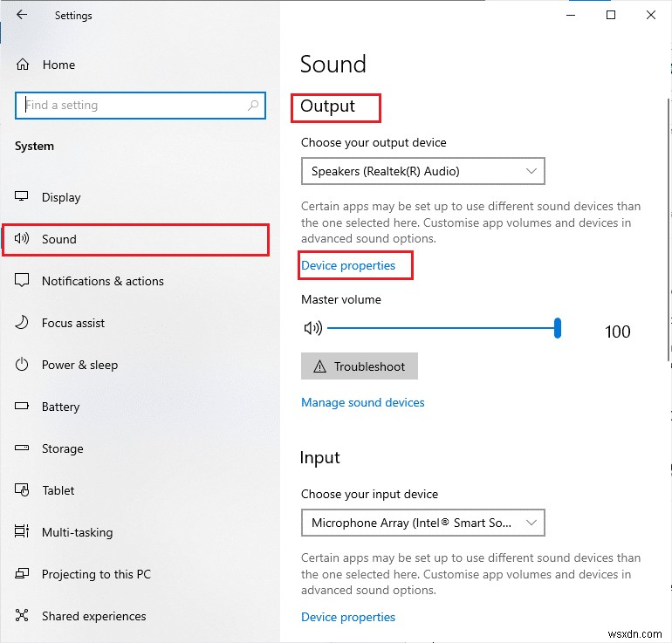This screenshot has height=643, width=672.
Task: Click the Display monitor icon
Action: [23, 197]
